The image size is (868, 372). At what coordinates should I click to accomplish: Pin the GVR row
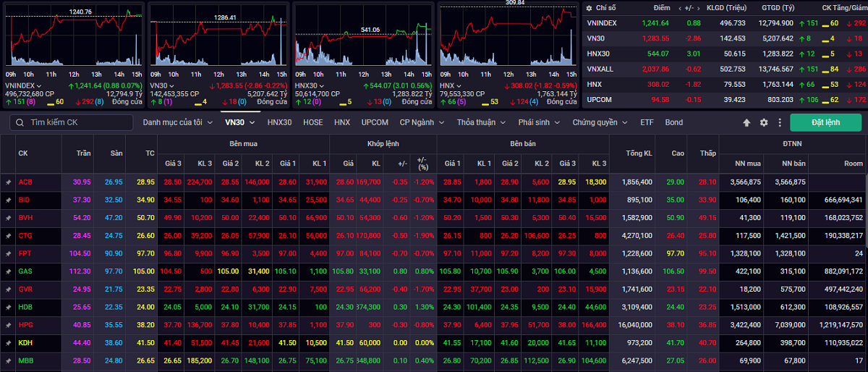8,289
